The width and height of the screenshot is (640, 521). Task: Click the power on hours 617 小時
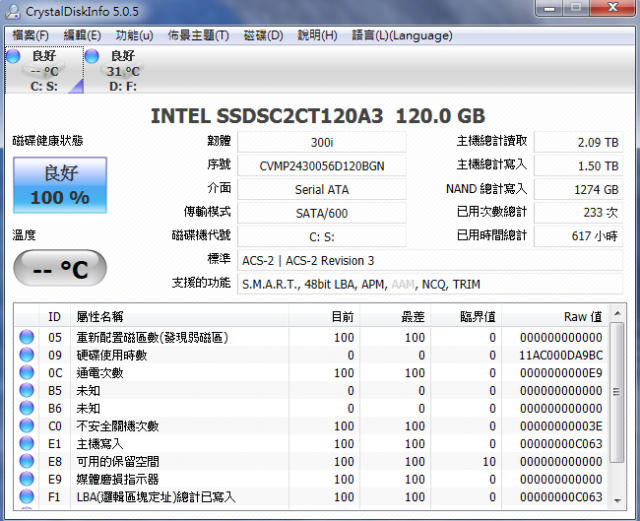pos(578,237)
